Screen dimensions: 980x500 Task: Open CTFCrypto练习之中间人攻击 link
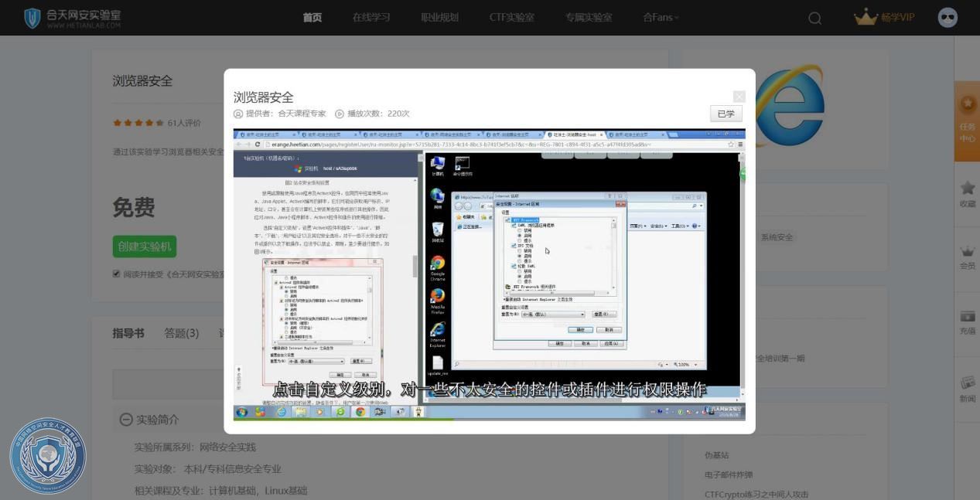[756, 494]
